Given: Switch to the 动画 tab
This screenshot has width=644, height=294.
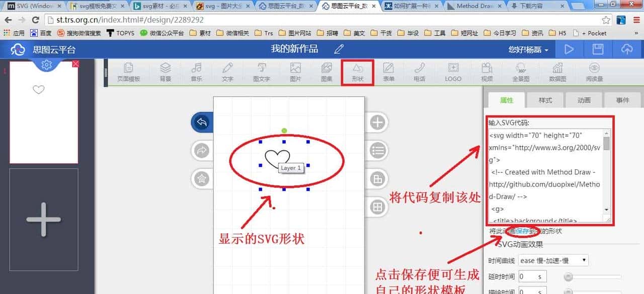Looking at the screenshot, I should [584, 100].
